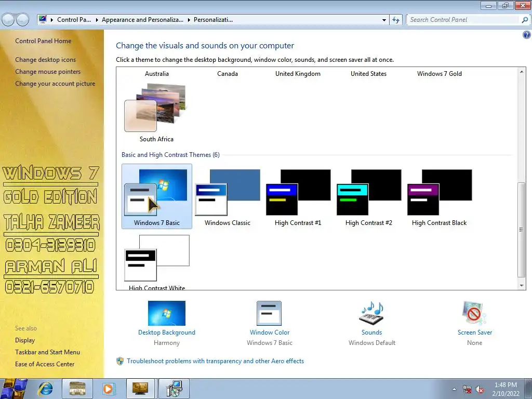
Task: Click the search magnifier icon
Action: [x=525, y=20]
